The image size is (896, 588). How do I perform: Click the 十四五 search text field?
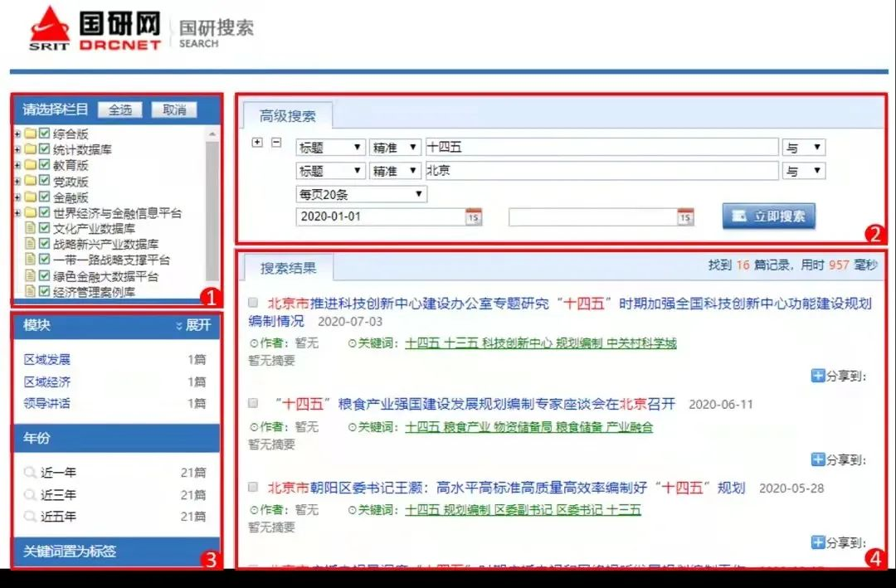tap(601, 148)
